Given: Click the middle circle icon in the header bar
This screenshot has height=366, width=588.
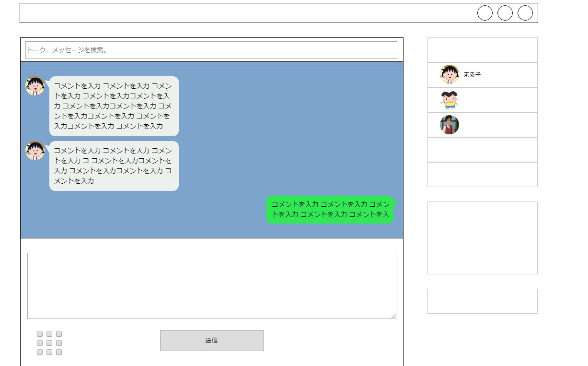Looking at the screenshot, I should pos(505,13).
